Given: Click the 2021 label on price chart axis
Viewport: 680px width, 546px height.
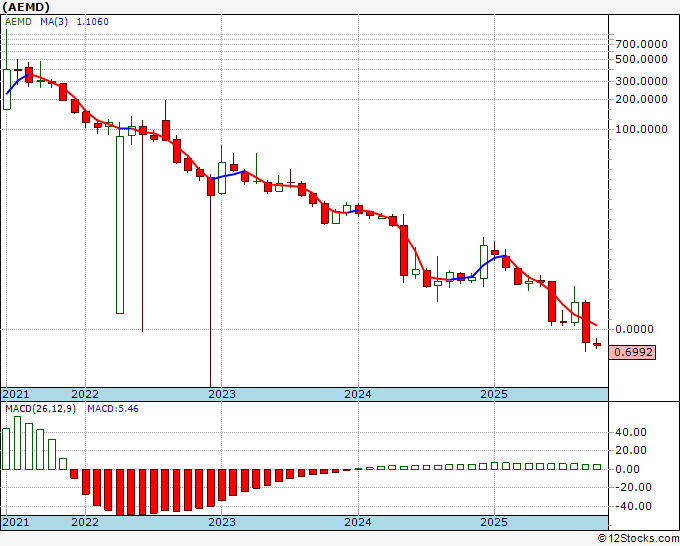Looking at the screenshot, I should [x=16, y=394].
